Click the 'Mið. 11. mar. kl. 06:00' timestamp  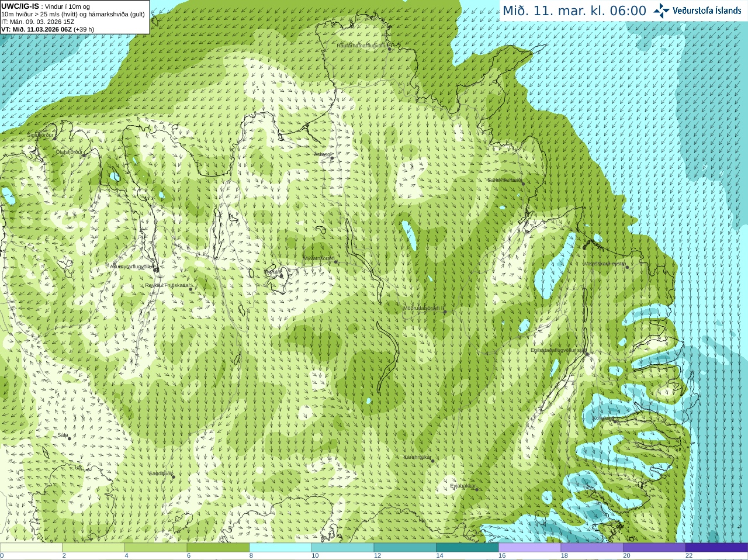[574, 11]
